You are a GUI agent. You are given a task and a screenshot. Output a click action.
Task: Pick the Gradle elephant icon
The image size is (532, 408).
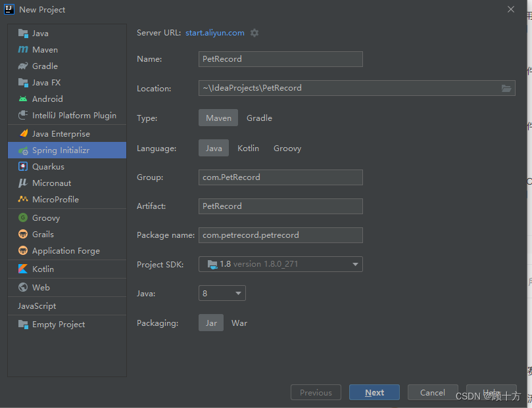point(23,66)
